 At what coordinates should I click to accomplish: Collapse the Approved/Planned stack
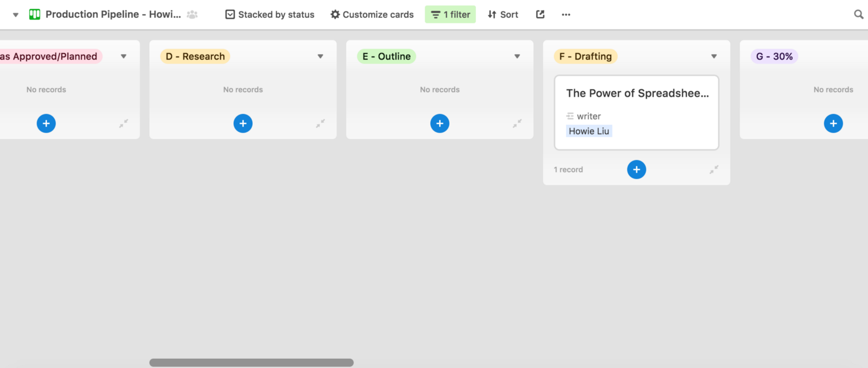[x=124, y=124]
